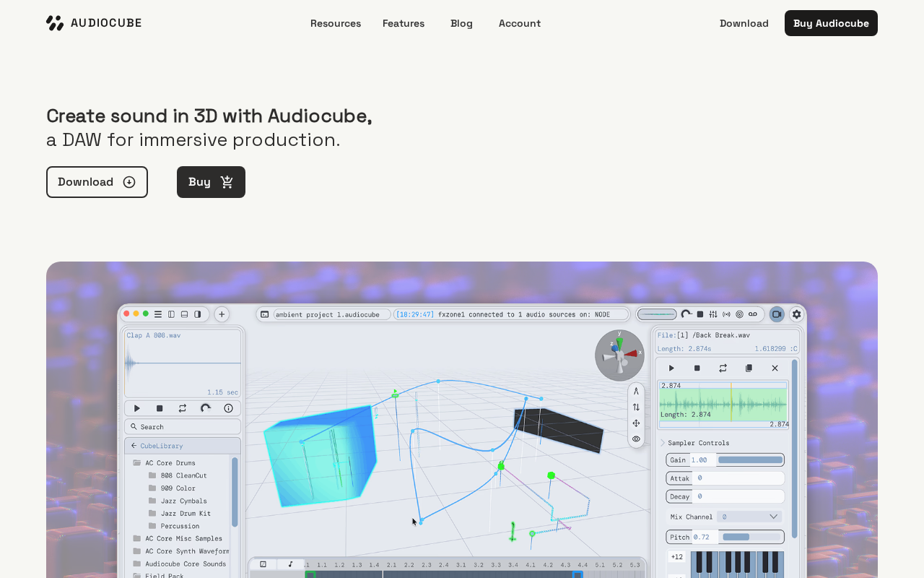Toggle loop in the Clap A 808 preview
Screen dimensions: 924x578
tap(183, 408)
